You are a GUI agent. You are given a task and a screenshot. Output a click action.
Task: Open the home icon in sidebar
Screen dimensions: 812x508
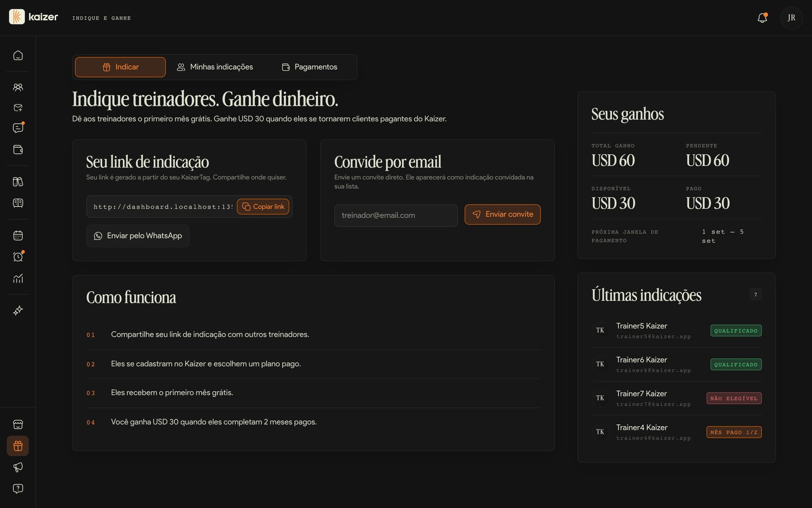[x=18, y=55]
